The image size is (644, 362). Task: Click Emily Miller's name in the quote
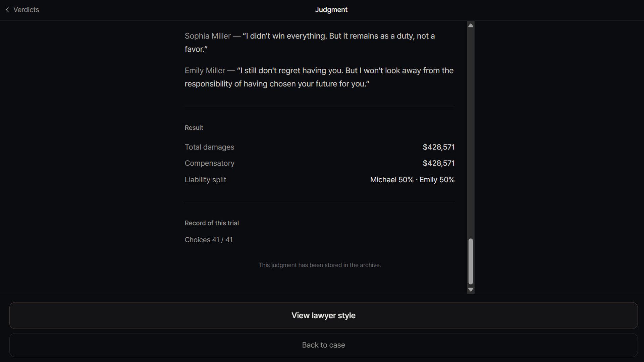click(x=205, y=70)
